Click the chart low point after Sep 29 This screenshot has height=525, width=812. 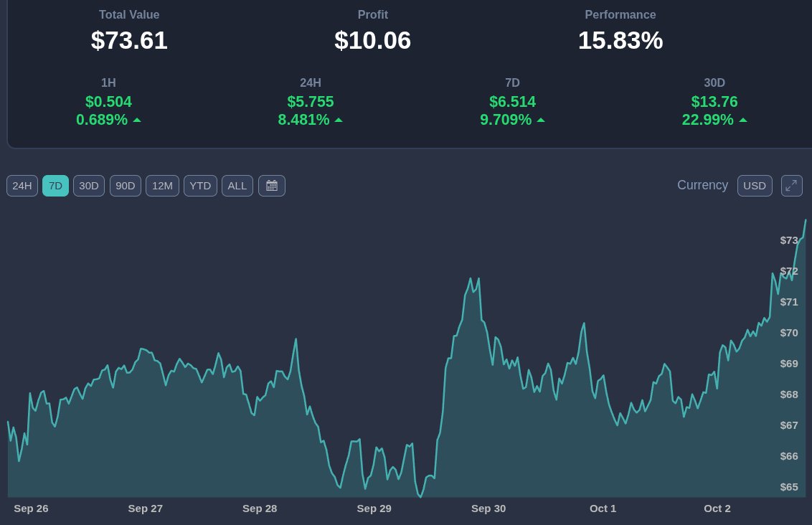click(x=420, y=496)
